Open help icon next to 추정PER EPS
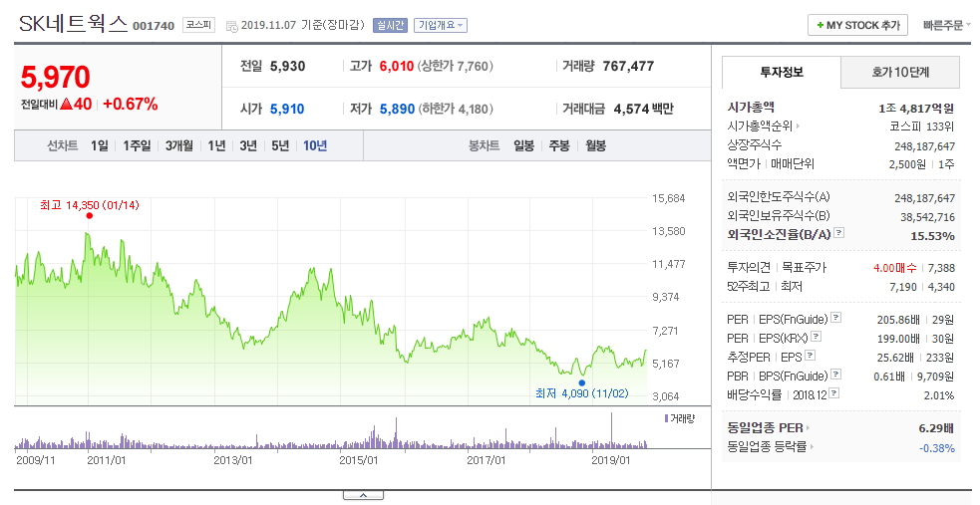Screen dimensions: 980x505 810,356
